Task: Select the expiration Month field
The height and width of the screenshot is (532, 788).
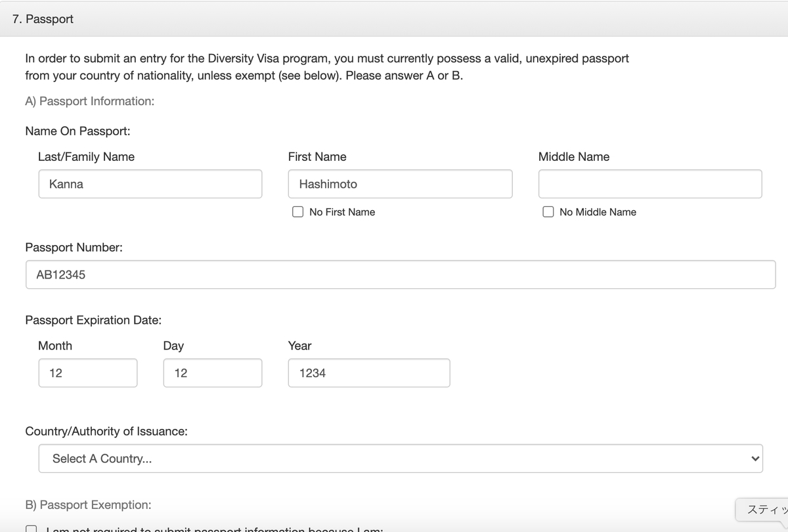Action: (87, 373)
